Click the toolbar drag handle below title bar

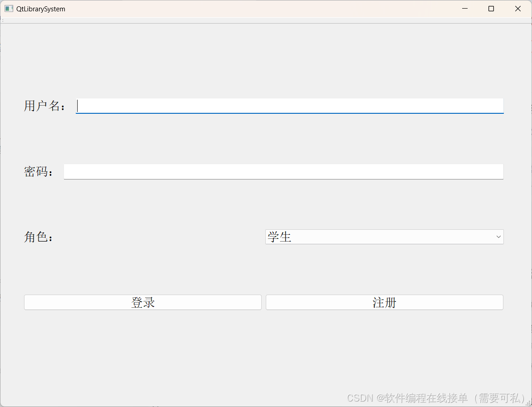point(3,21)
